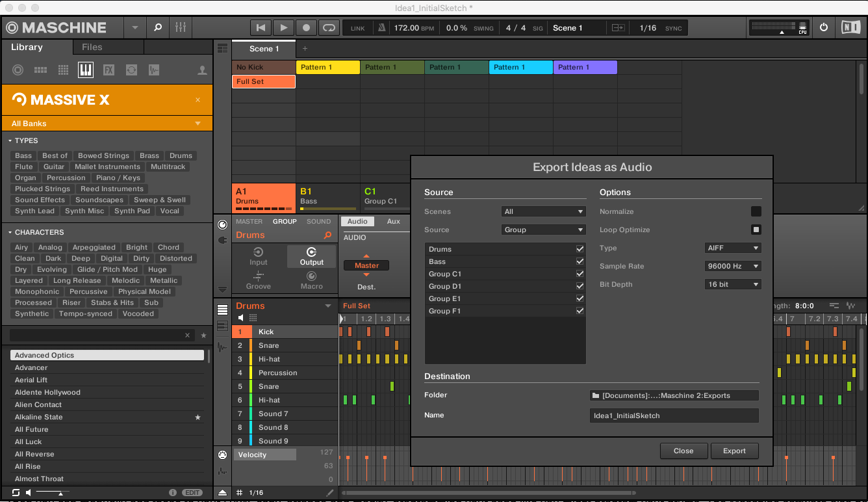Toggle the Loop Optimize checkbox
The image size is (868, 502).
pos(756,230)
